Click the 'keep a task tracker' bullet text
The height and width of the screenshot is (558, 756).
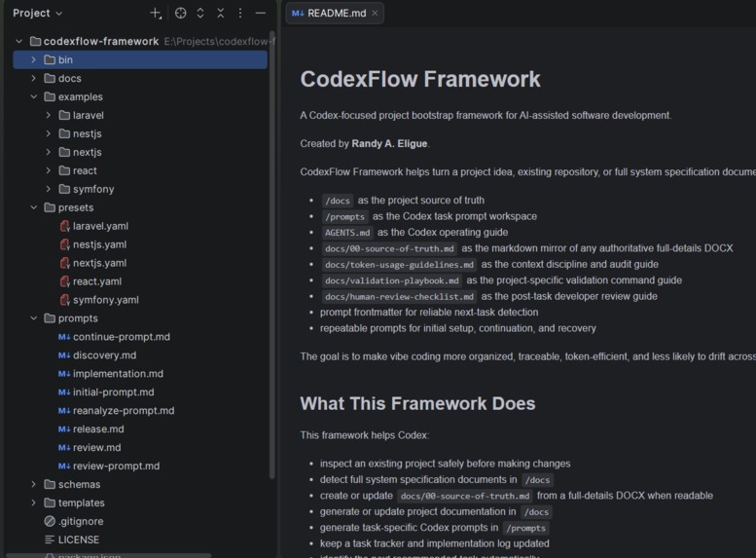tap(434, 544)
